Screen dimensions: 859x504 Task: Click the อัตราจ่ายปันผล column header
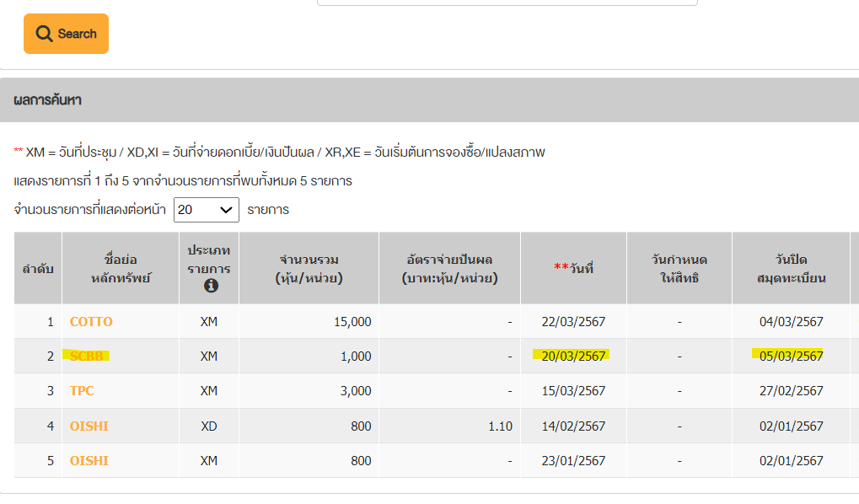(450, 268)
